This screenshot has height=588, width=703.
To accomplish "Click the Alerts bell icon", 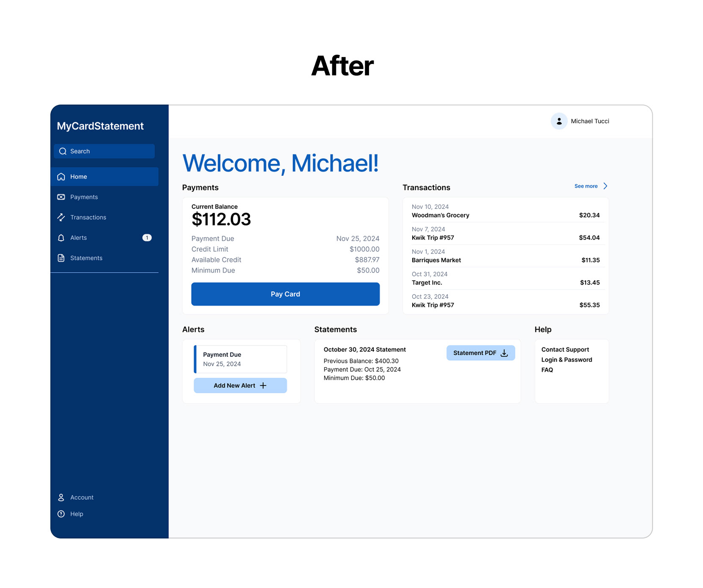I will point(61,238).
